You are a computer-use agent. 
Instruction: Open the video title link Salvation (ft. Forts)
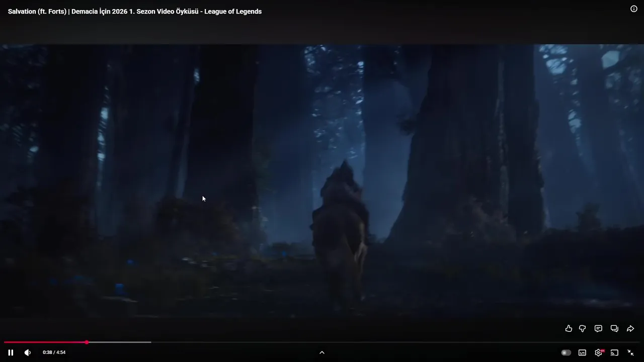point(135,11)
